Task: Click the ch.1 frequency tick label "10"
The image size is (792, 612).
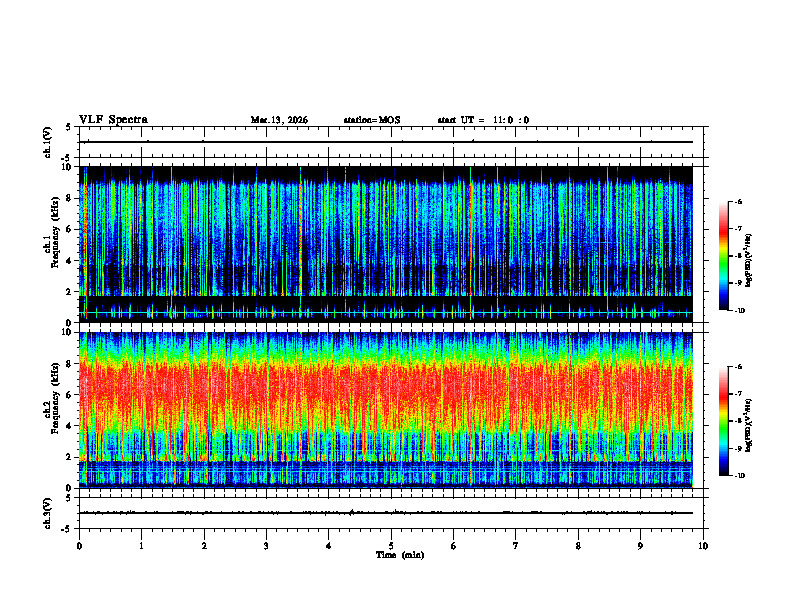Action: tap(67, 167)
